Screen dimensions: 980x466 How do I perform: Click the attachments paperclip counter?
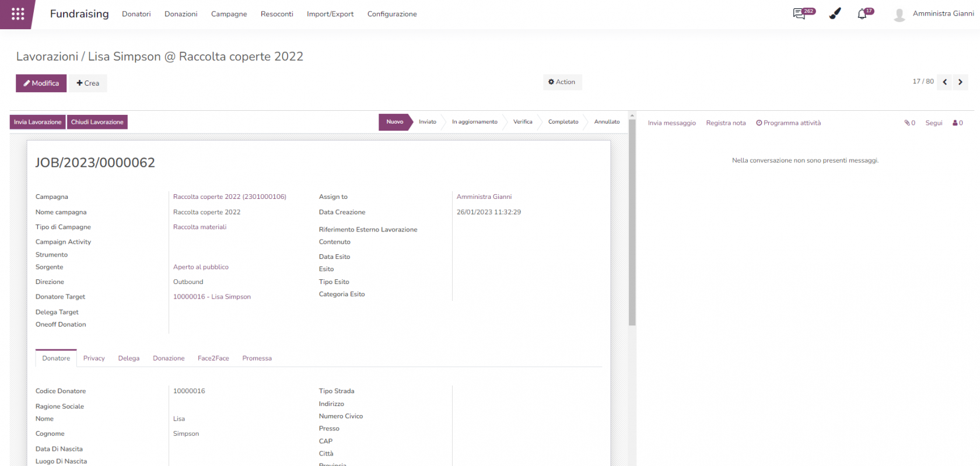(909, 123)
